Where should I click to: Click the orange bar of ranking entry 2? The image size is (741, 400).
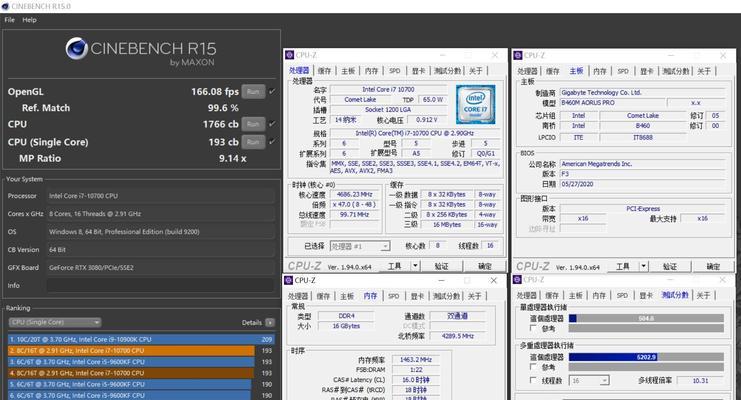click(x=131, y=350)
